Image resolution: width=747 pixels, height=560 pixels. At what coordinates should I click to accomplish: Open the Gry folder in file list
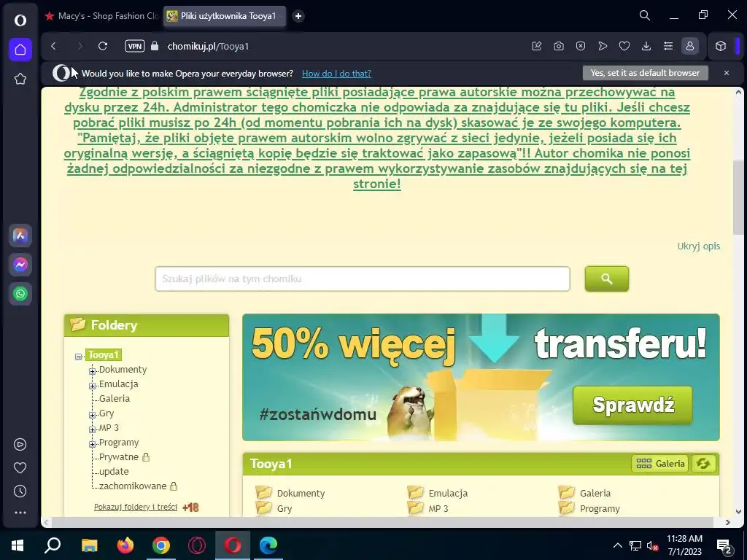[285, 508]
